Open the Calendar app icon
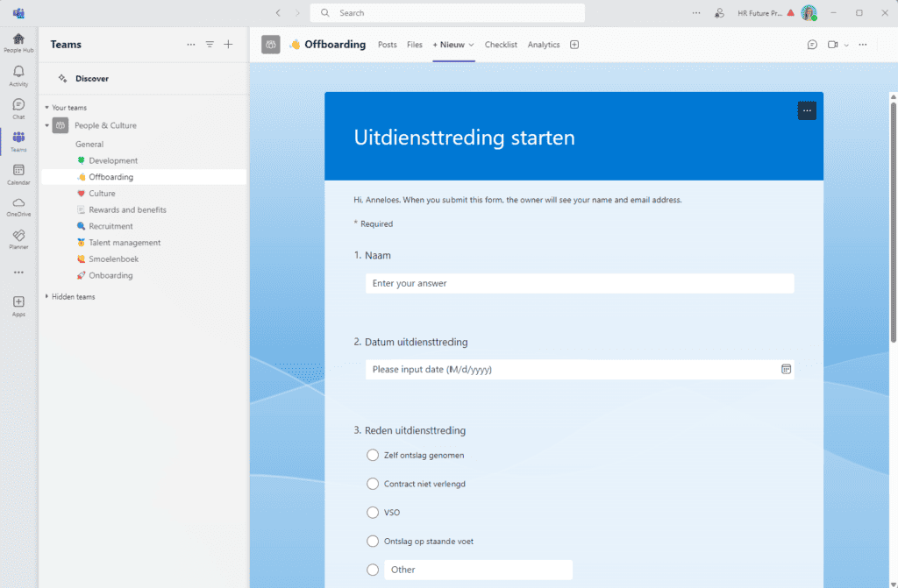The width and height of the screenshot is (898, 588). tap(18, 174)
